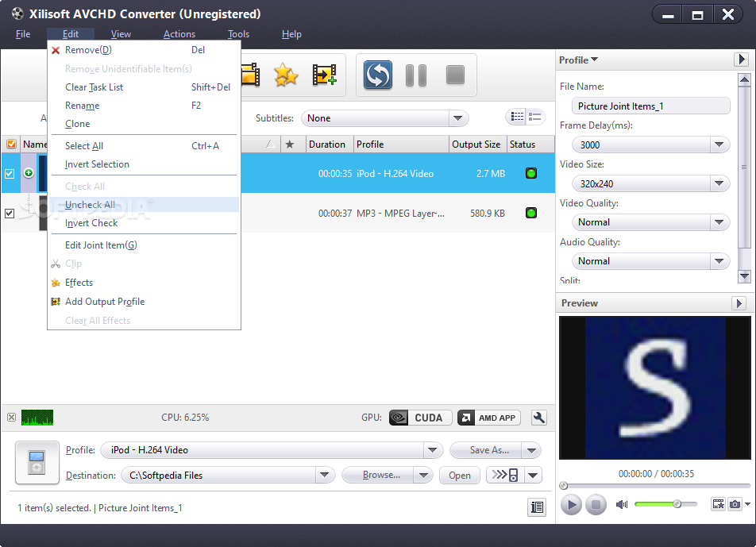Image resolution: width=756 pixels, height=547 pixels.
Task: Open the Subtitles dropdown
Action: (457, 118)
